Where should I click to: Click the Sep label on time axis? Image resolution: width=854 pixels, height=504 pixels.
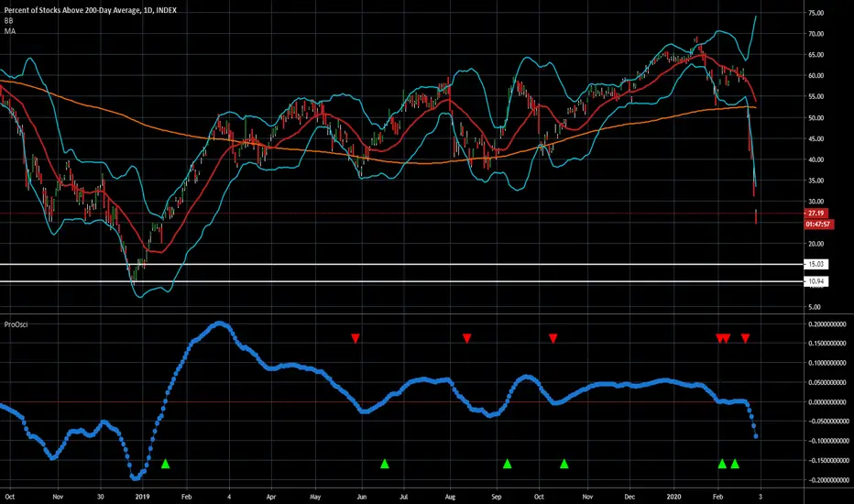coord(496,497)
